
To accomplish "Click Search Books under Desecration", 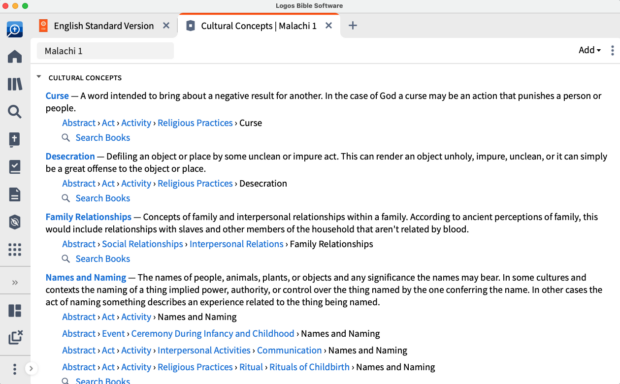I will [x=103, y=198].
